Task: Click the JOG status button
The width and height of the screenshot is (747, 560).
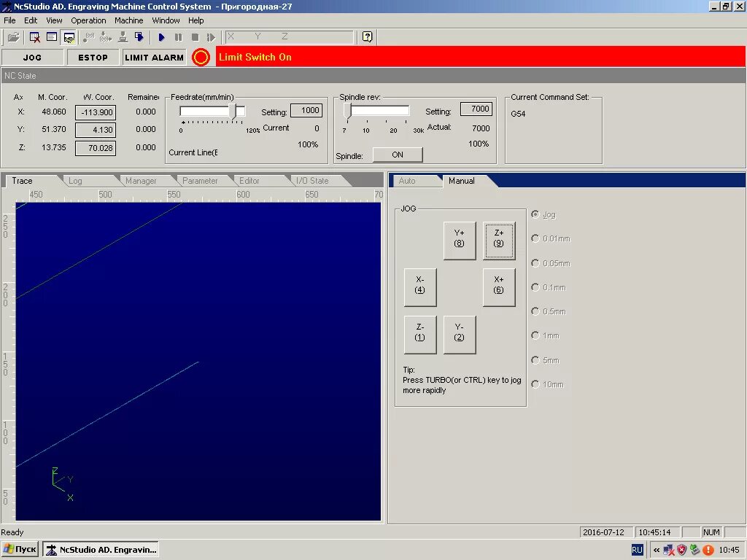Action: click(32, 57)
